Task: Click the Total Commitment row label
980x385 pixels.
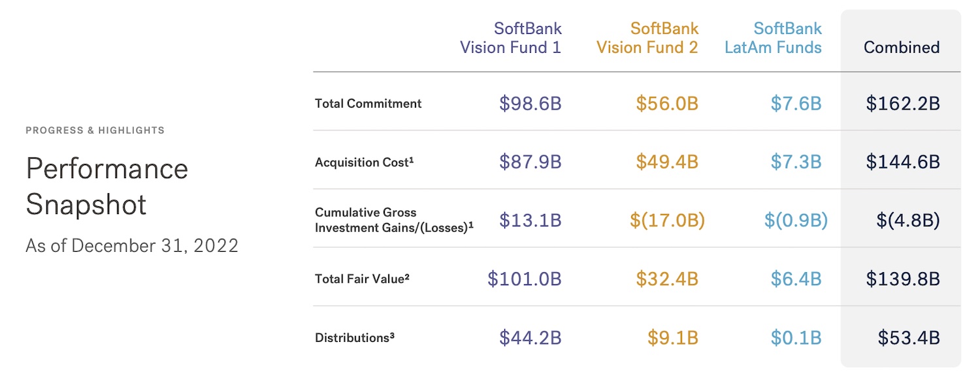Action: coord(368,103)
